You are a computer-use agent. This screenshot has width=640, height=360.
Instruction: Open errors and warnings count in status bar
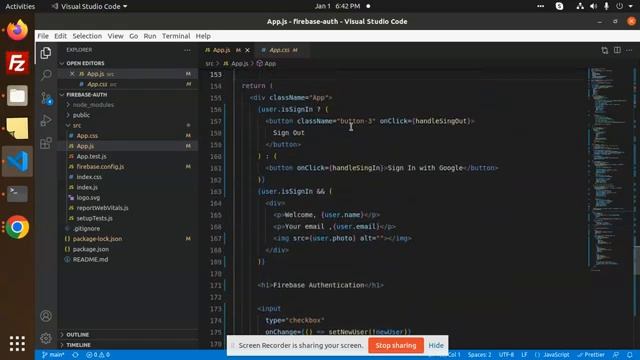[98, 355]
